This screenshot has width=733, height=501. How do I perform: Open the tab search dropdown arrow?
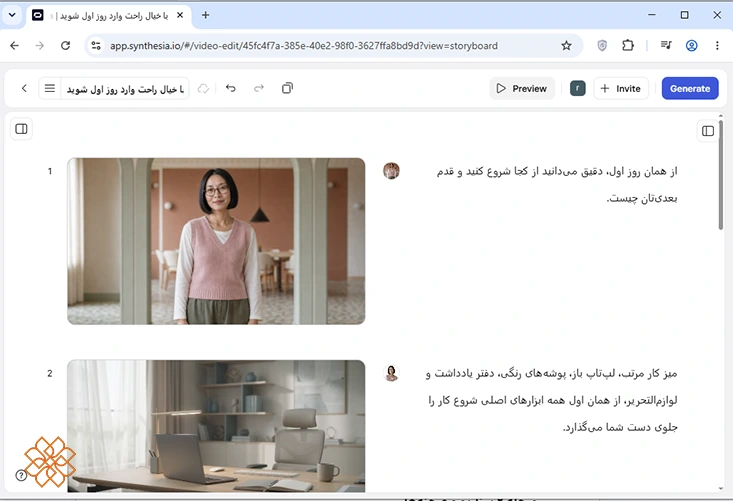[x=12, y=15]
